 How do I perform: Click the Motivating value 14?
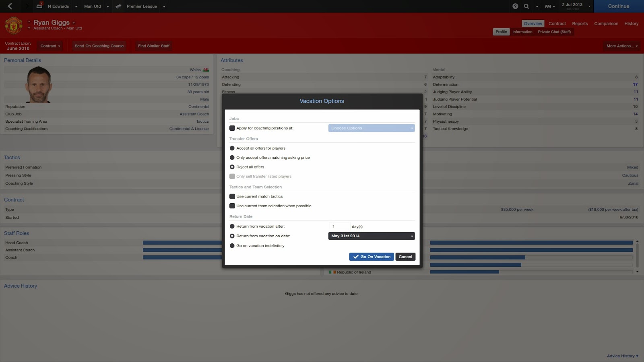tap(635, 114)
